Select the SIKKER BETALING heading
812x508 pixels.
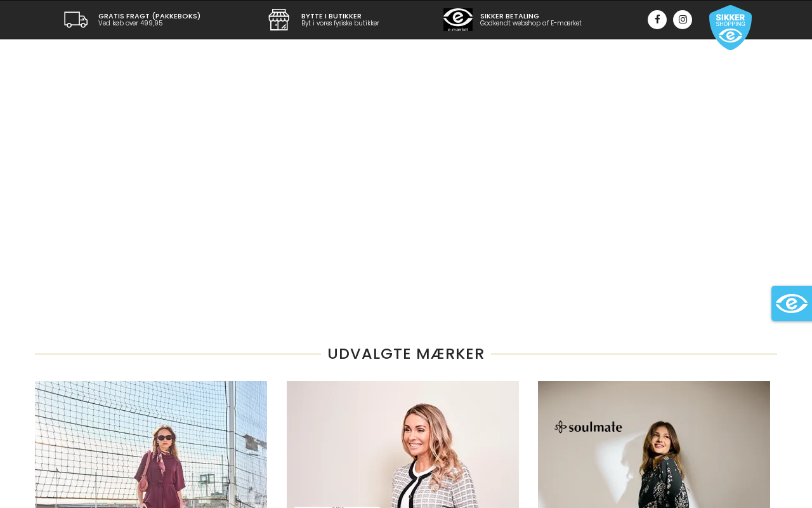click(509, 16)
